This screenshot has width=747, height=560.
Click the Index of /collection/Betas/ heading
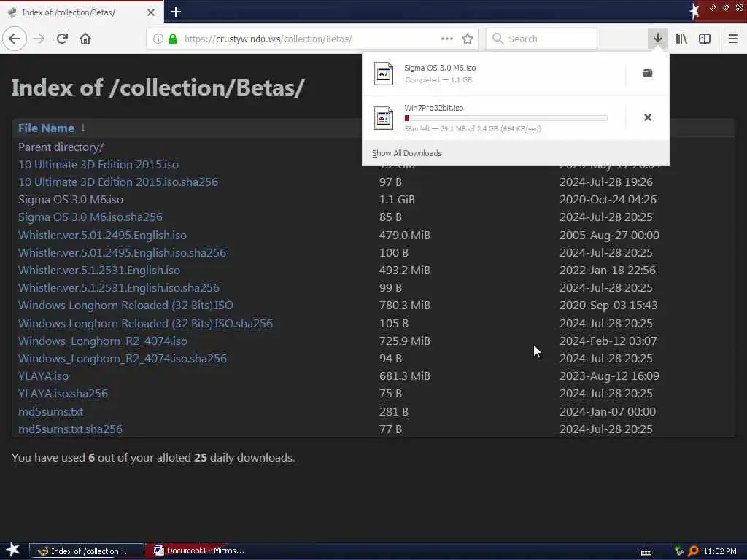coord(158,88)
